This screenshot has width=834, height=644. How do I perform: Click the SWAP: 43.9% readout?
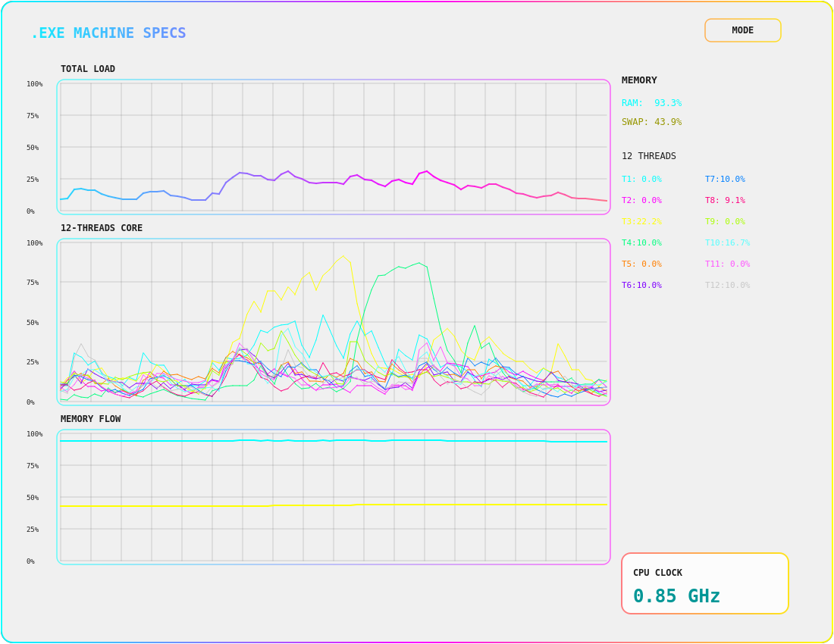click(x=651, y=122)
